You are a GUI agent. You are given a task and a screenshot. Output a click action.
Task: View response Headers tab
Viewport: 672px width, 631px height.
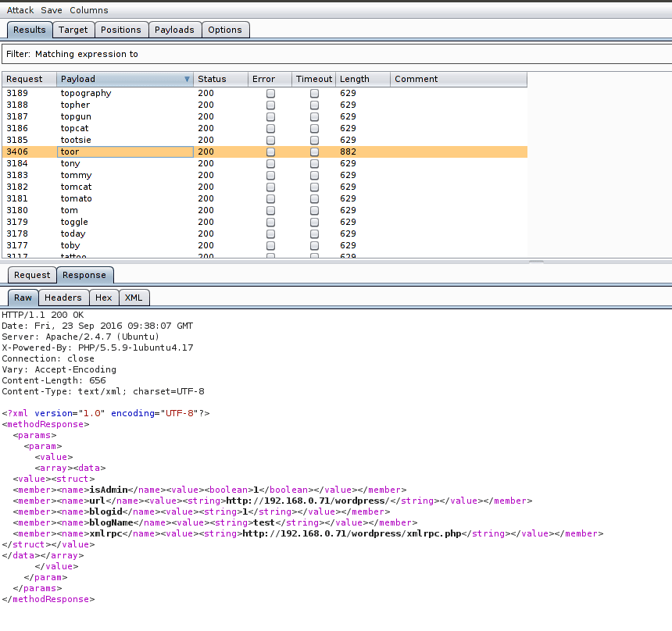(63, 298)
